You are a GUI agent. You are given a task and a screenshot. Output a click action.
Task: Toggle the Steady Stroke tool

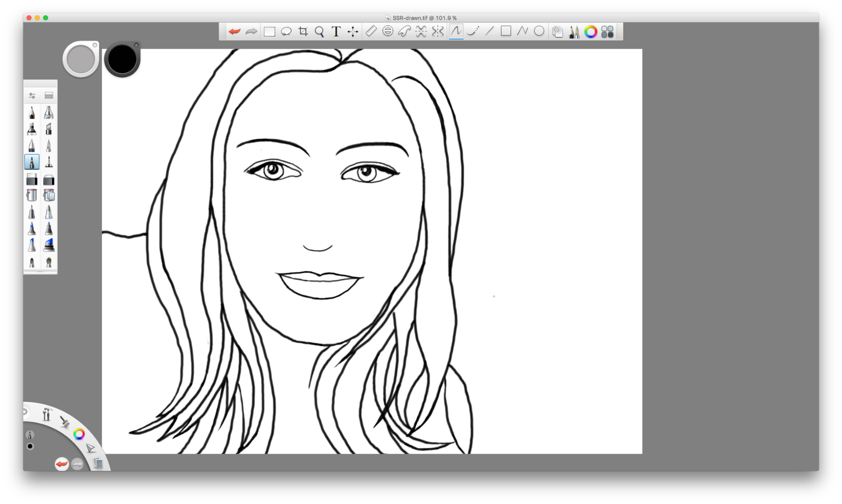click(x=473, y=31)
